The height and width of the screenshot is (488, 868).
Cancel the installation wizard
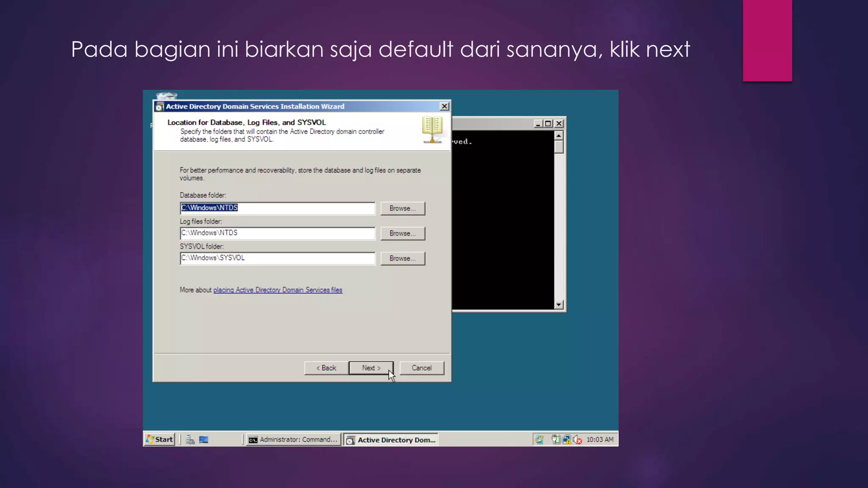[x=422, y=368]
